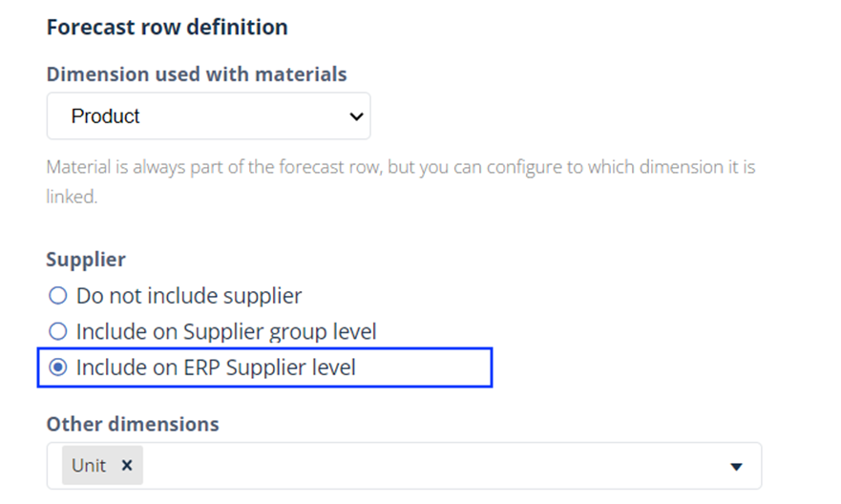This screenshot has height=504, width=841.
Task: Click the 'Include on Supplier group level' label text
Action: coord(226,332)
